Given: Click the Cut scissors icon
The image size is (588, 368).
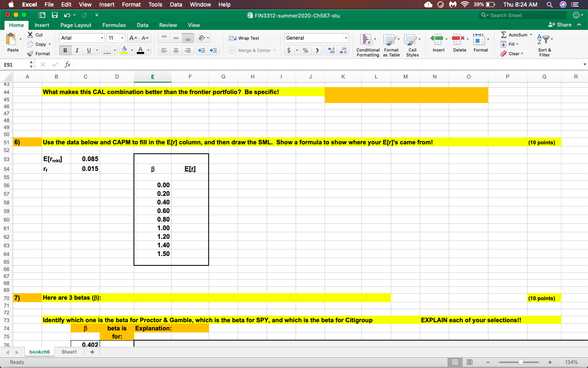Looking at the screenshot, I should point(30,35).
